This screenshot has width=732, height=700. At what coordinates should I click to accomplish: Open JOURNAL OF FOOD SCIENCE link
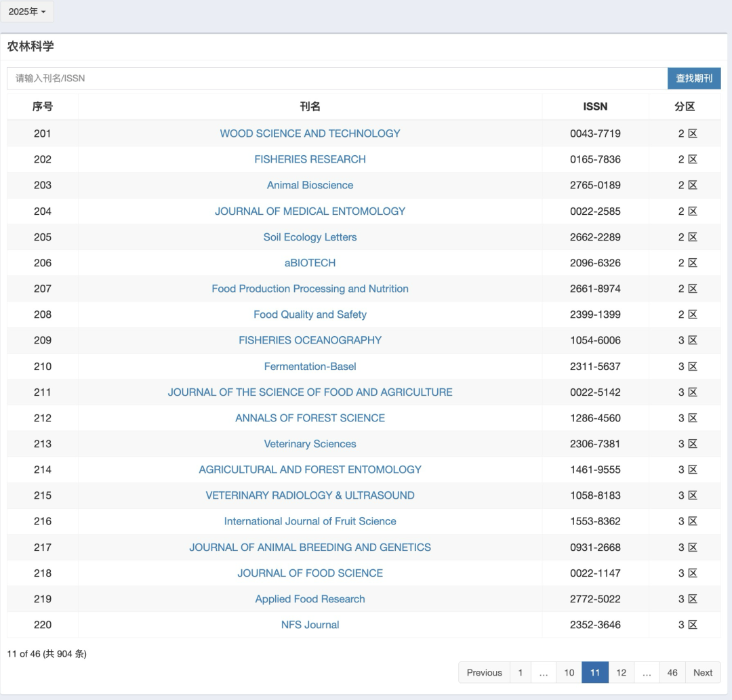tap(310, 573)
